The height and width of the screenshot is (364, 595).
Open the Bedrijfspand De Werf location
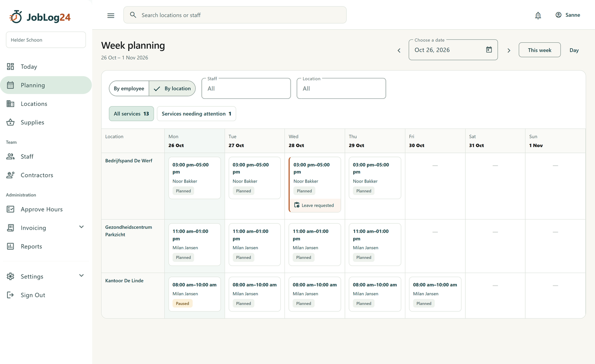129,161
